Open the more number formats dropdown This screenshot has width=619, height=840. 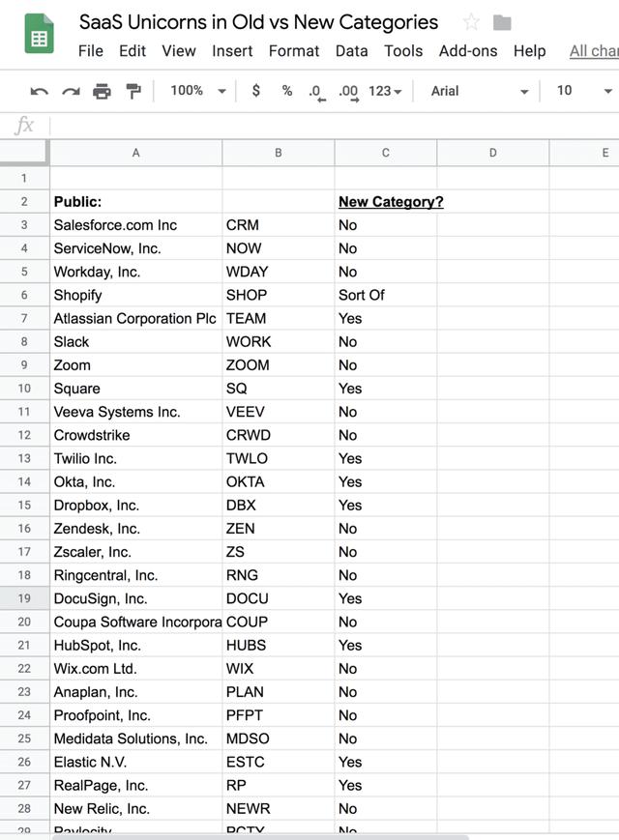[x=385, y=91]
